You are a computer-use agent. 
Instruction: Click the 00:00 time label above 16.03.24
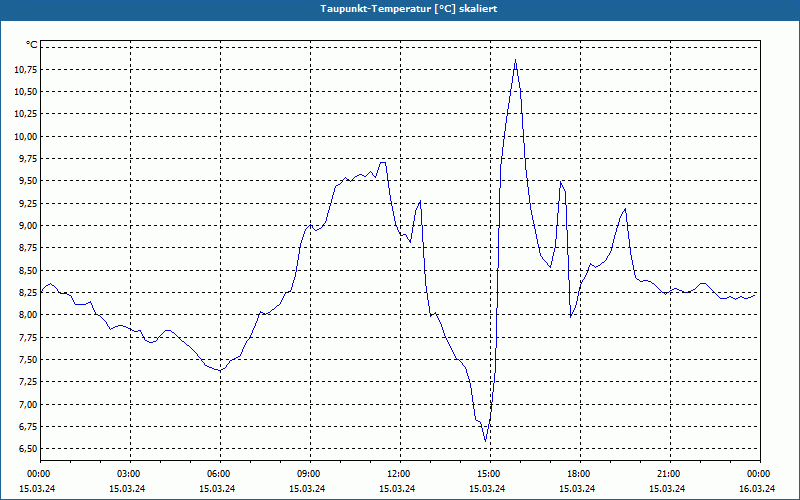[760, 474]
